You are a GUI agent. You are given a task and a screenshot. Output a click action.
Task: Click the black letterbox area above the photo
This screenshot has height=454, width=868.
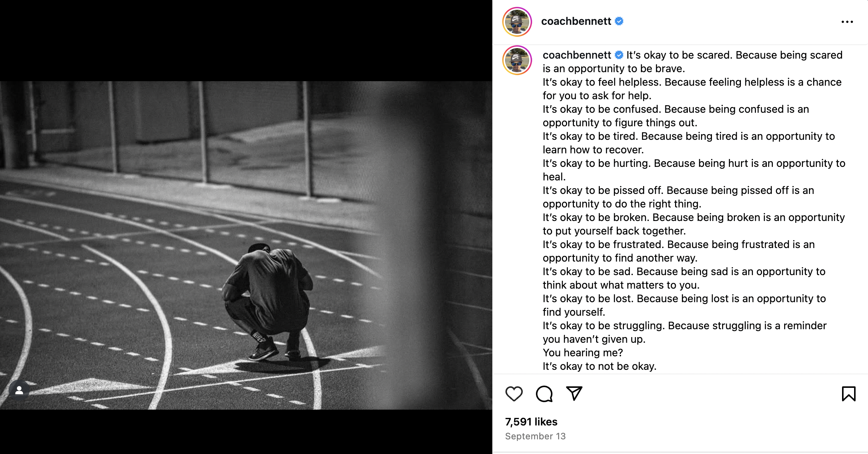click(246, 41)
